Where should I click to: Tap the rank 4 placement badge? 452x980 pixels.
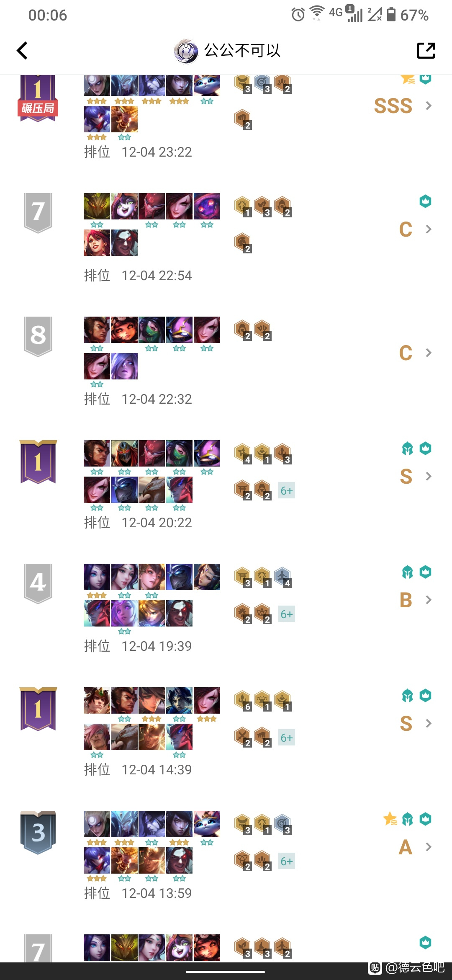[38, 583]
